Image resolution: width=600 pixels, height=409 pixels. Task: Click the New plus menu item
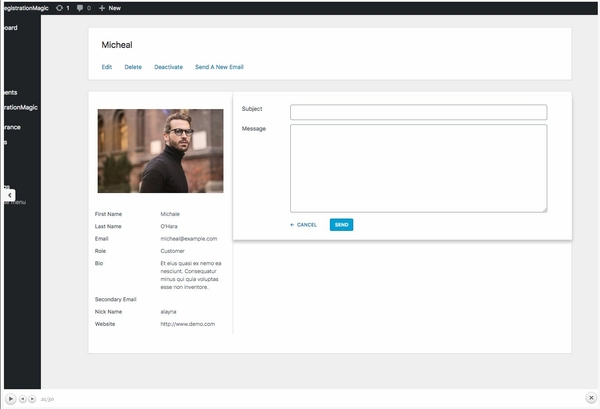[110, 8]
